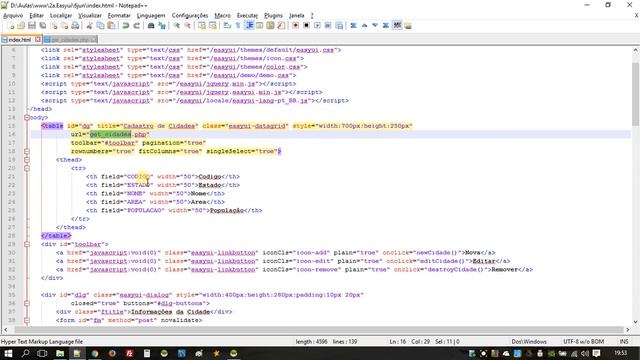Screen dimensions: 640x360
Task: Click the horizontal scrollbar left arrow
Action: click(x=5, y=329)
